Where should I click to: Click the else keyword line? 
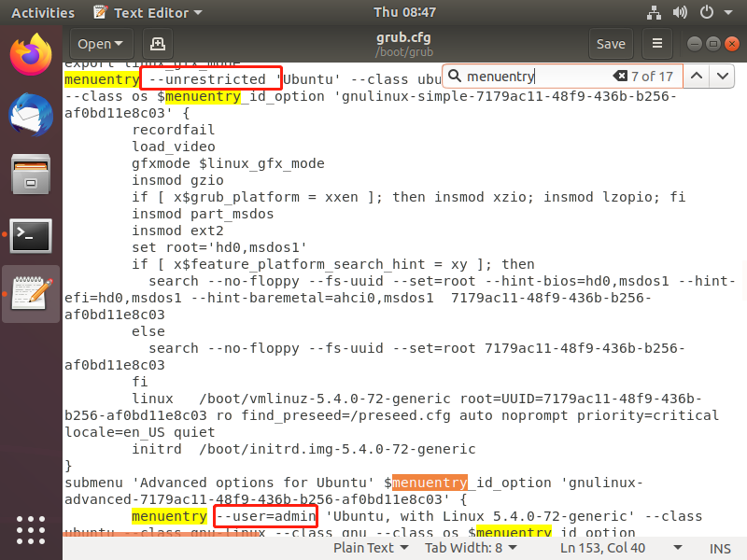tap(148, 331)
